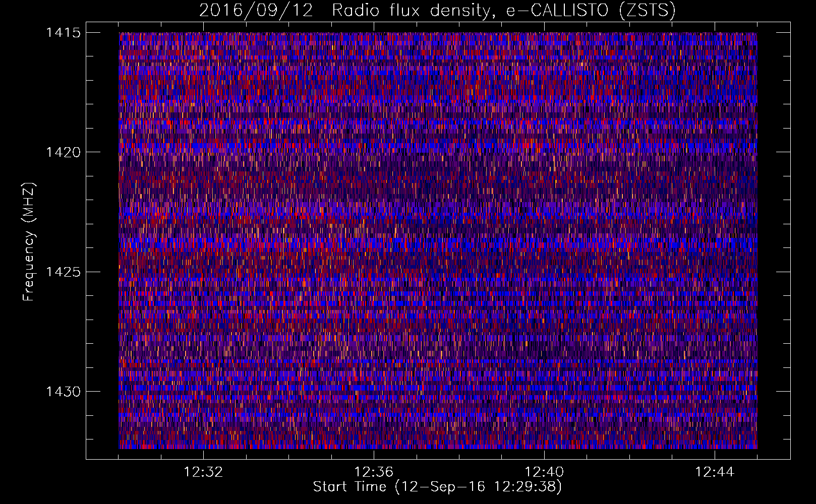The width and height of the screenshot is (816, 504).
Task: Click the 'Frequency (MHZ)' axis title
Action: click(29, 242)
